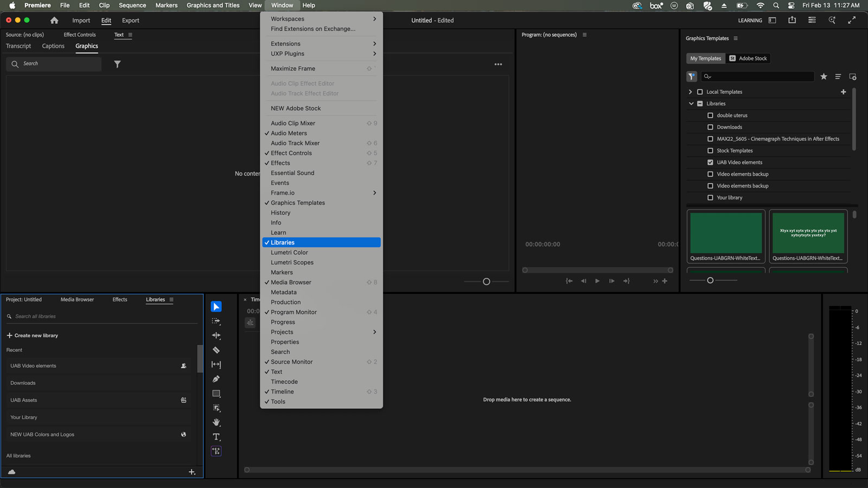Open the Libraries tab panel menu
The image size is (868, 488).
tap(171, 300)
